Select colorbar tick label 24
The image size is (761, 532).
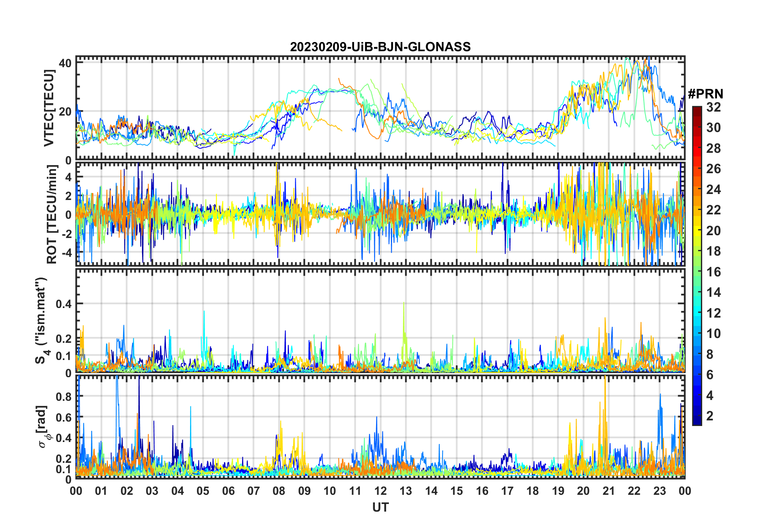(x=713, y=190)
